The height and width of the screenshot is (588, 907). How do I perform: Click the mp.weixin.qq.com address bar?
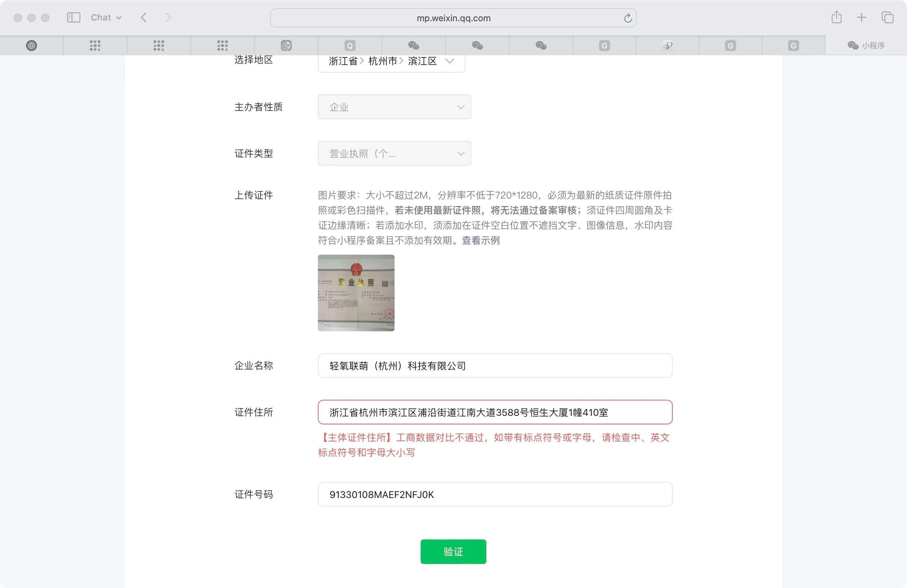click(453, 18)
